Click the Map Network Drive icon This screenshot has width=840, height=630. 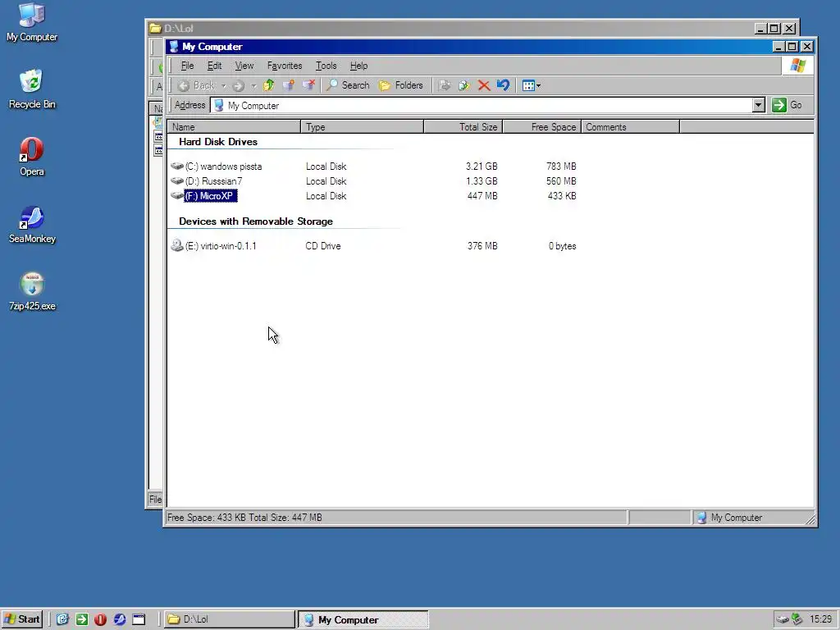coord(289,85)
